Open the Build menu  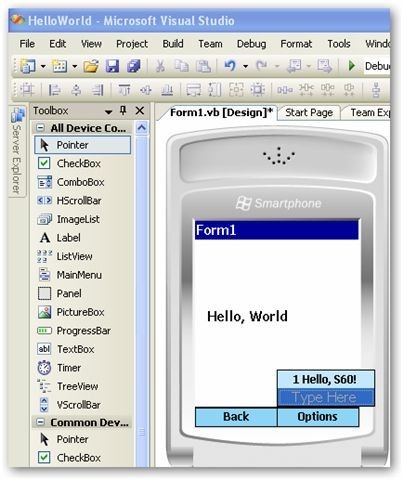click(x=173, y=44)
